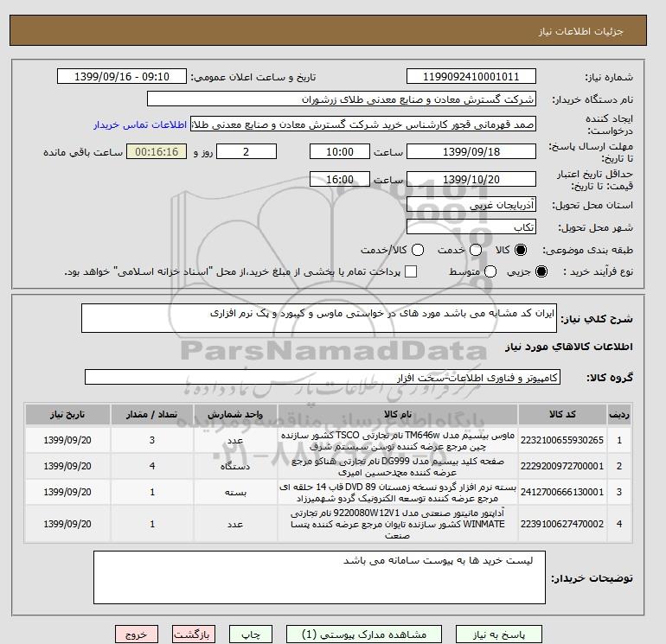Click quantity 4 in the keyboard row
The height and width of the screenshot is (644, 666).
(152, 466)
